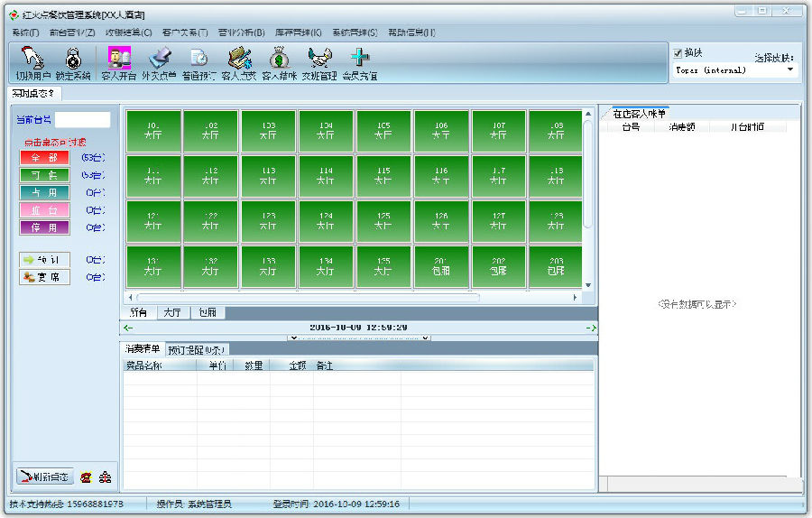
Task: Click the 会员充值 plus icon
Action: [360, 59]
